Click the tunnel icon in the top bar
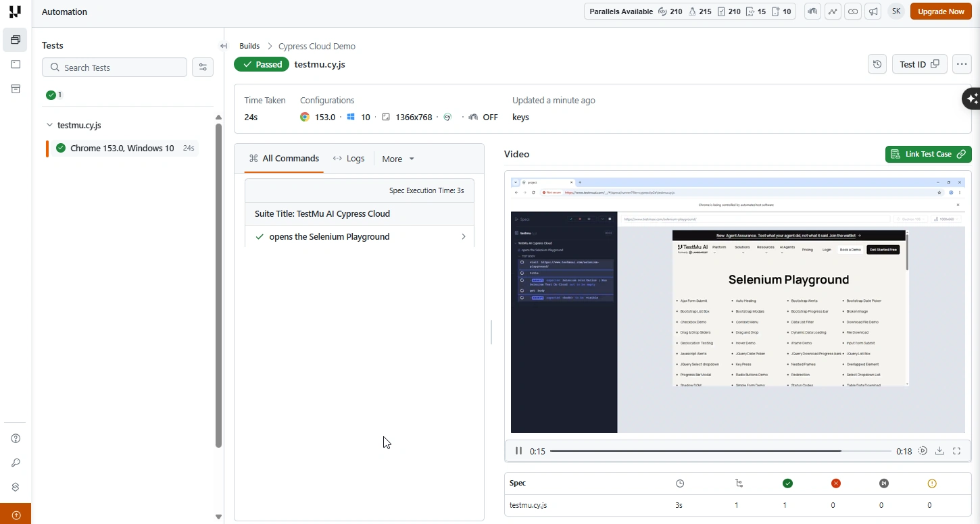 tap(812, 11)
